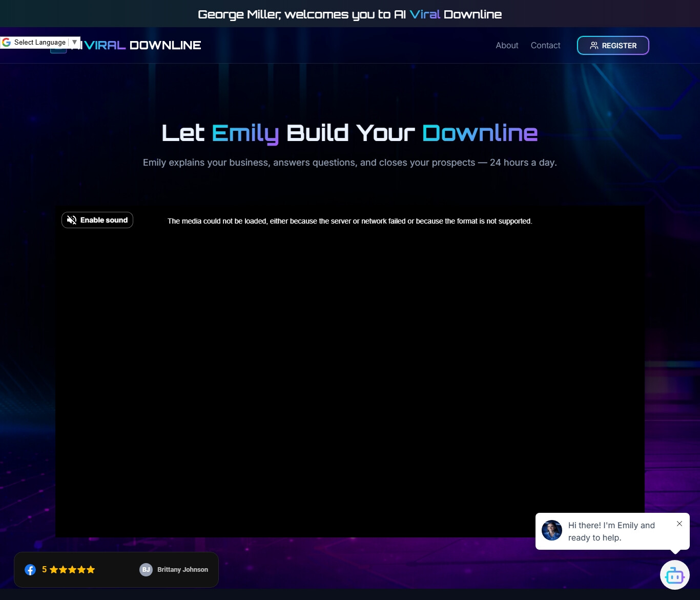Click the user icon inside the Register button
Screen dimensions: 700x600
coord(594,46)
